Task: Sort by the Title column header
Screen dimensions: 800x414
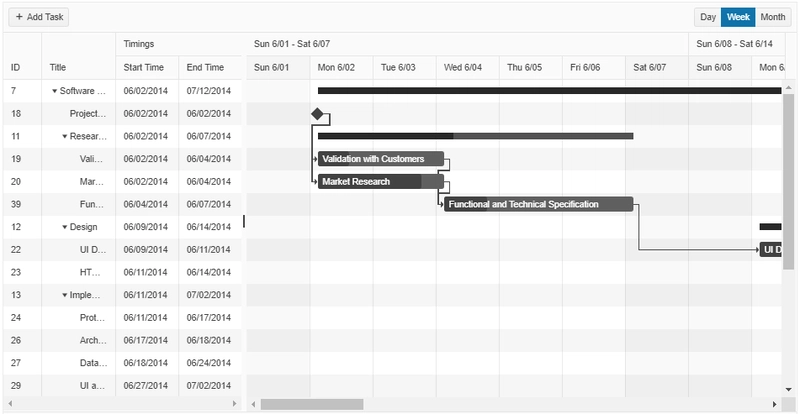Action: (79, 56)
